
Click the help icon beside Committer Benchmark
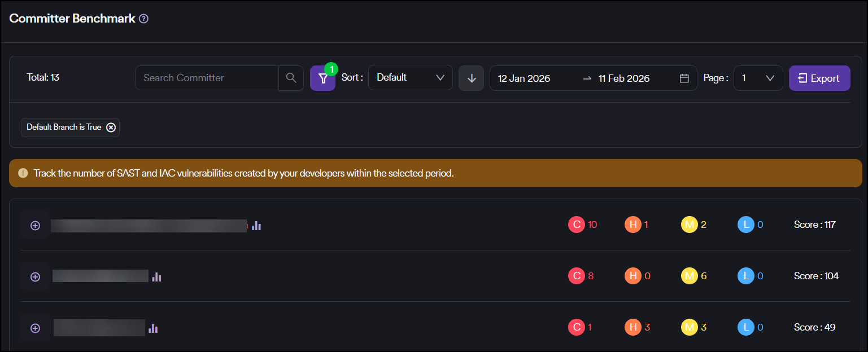click(x=143, y=19)
